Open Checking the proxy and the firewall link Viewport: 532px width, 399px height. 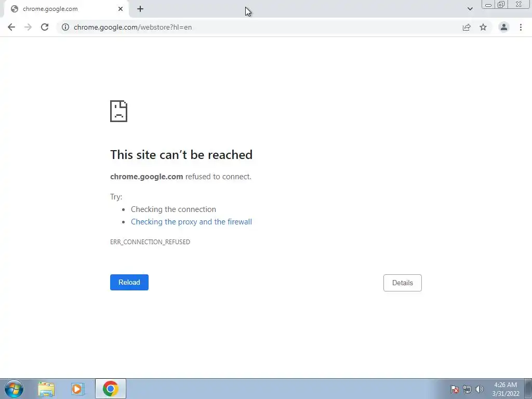click(x=191, y=221)
